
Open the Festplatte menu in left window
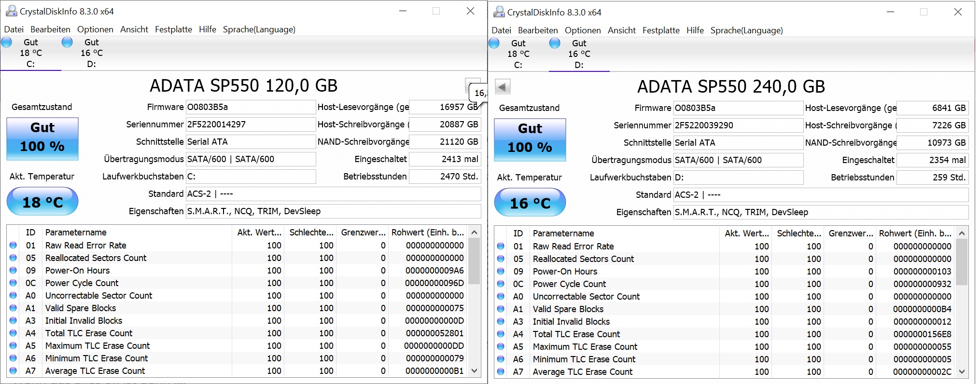tap(173, 29)
